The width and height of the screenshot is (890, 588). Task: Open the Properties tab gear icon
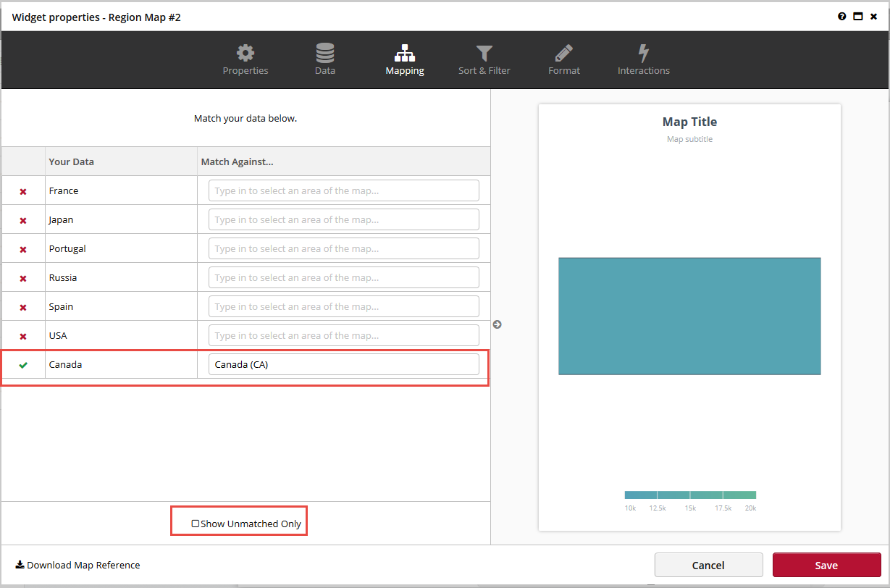tap(245, 52)
